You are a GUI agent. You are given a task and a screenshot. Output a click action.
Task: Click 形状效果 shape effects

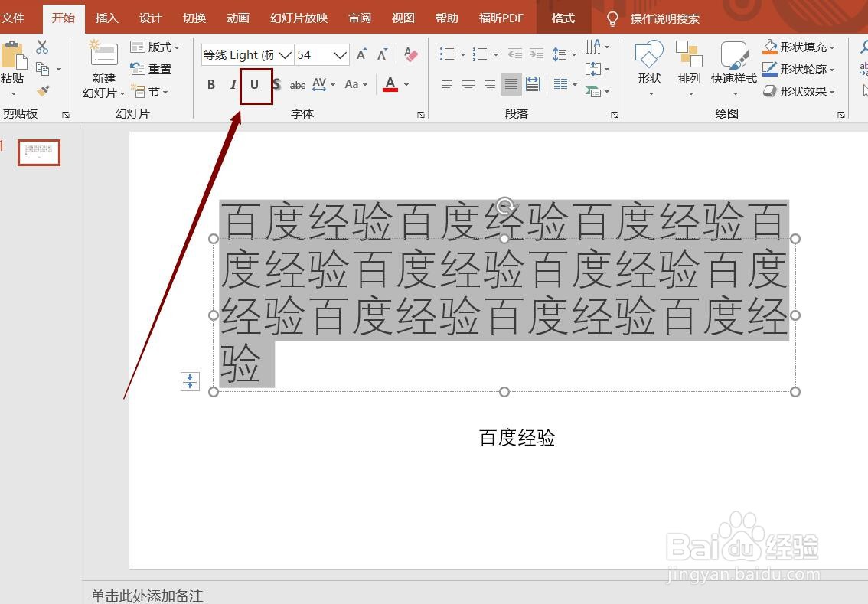coord(798,91)
